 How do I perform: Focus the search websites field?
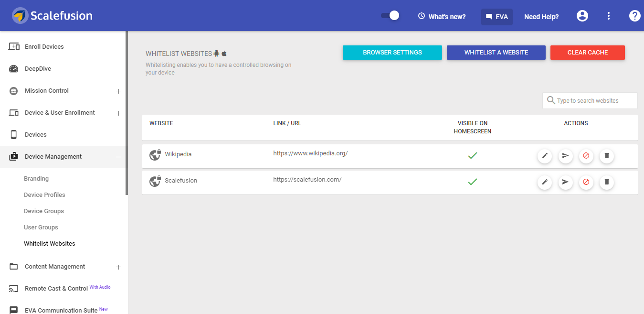click(x=590, y=100)
